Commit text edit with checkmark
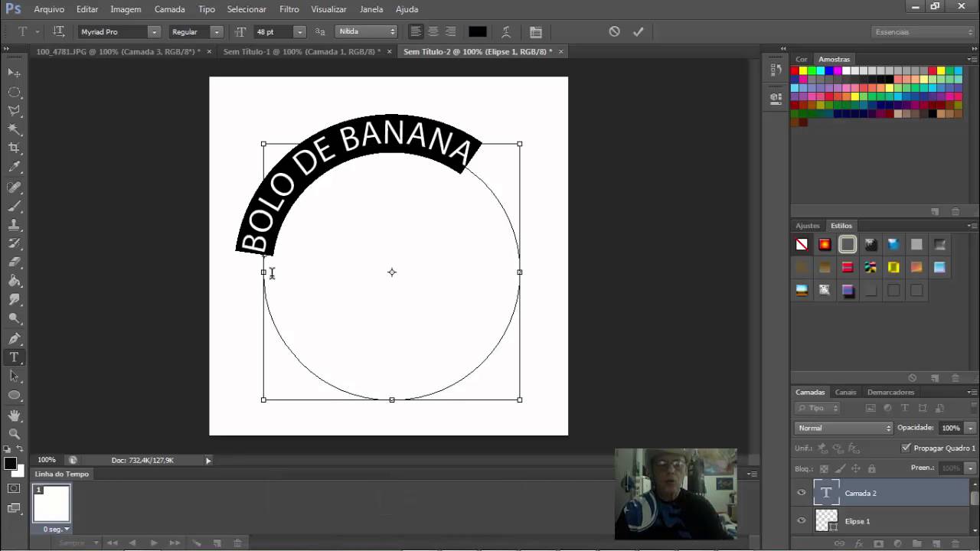 [x=638, y=31]
